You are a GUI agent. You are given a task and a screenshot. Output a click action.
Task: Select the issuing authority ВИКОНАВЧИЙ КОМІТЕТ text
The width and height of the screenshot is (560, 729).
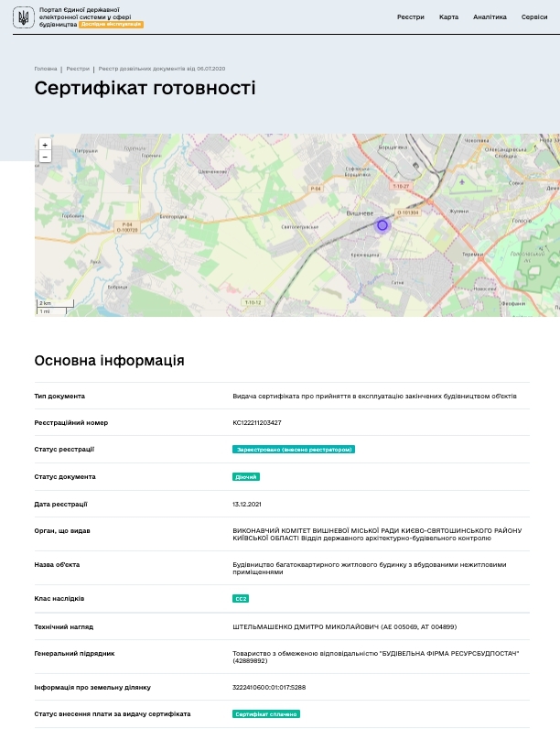[377, 534]
